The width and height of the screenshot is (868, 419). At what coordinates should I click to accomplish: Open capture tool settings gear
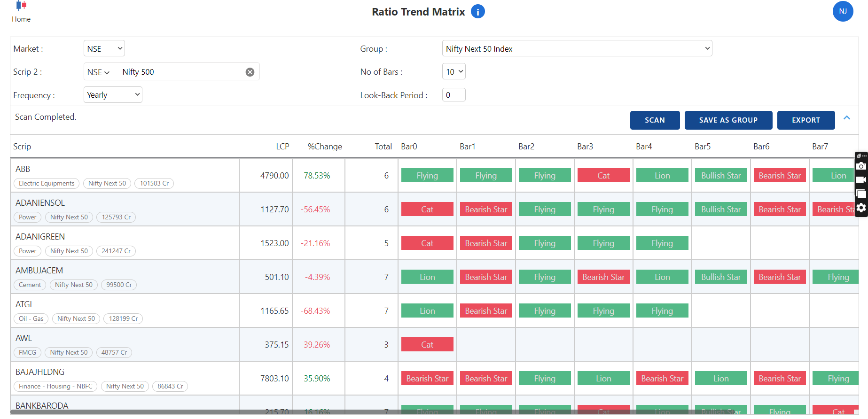click(x=861, y=208)
